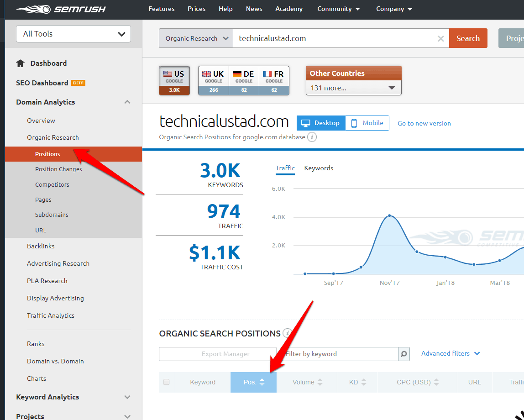Click the Dashboard home icon
The width and height of the screenshot is (524, 420).
pyautogui.click(x=21, y=63)
